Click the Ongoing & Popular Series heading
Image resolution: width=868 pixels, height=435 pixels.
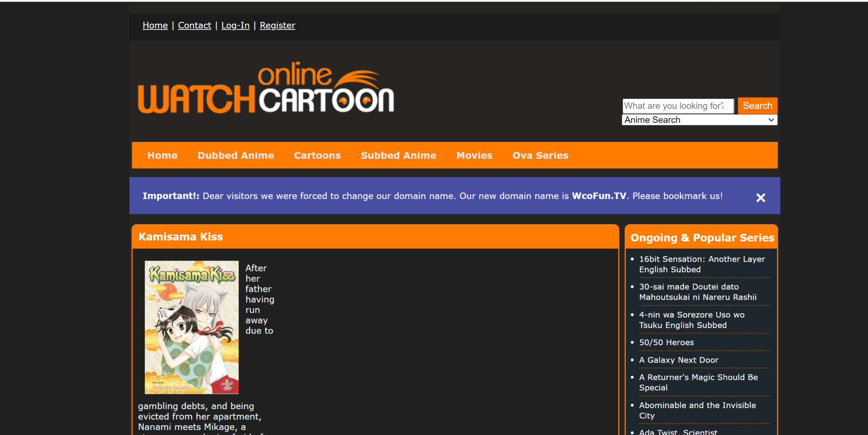click(702, 238)
